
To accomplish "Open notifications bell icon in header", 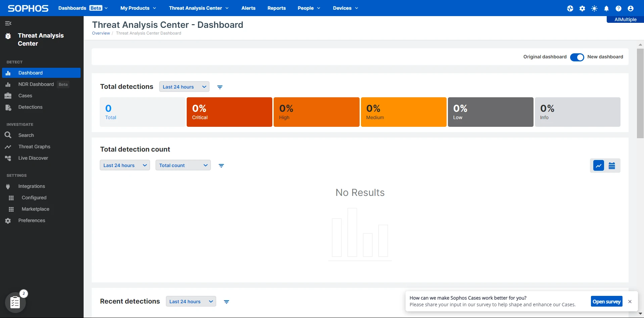I will coord(606,8).
